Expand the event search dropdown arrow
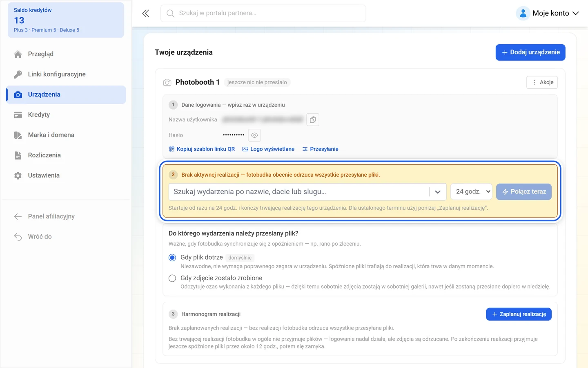Image resolution: width=588 pixels, height=368 pixels. point(438,192)
